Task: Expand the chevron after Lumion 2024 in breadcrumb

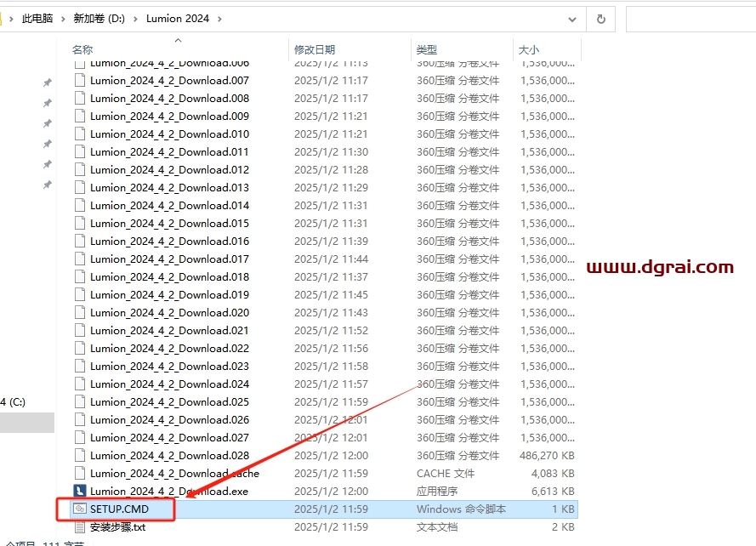Action: [x=220, y=19]
